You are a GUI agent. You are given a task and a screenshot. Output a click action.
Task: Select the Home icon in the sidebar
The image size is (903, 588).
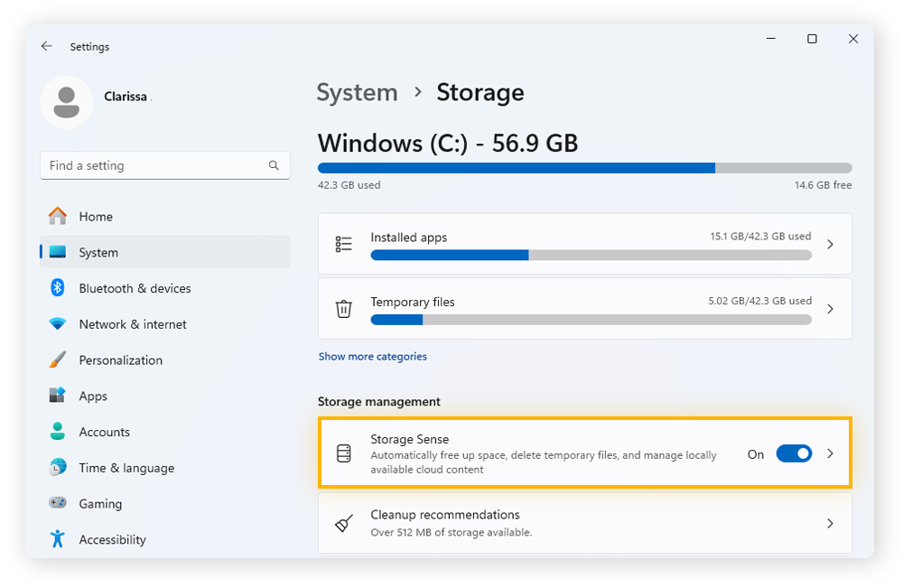[58, 216]
